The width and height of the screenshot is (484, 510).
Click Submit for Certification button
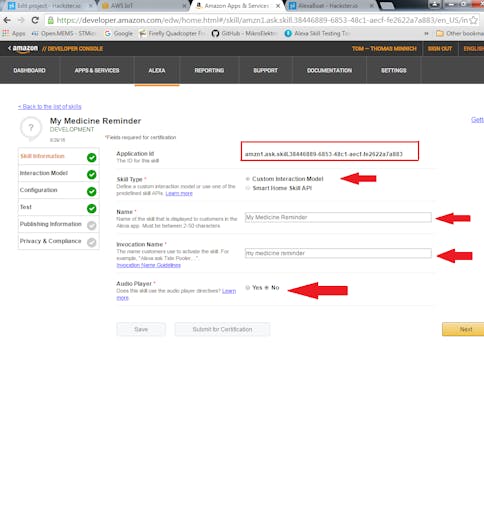(222, 329)
